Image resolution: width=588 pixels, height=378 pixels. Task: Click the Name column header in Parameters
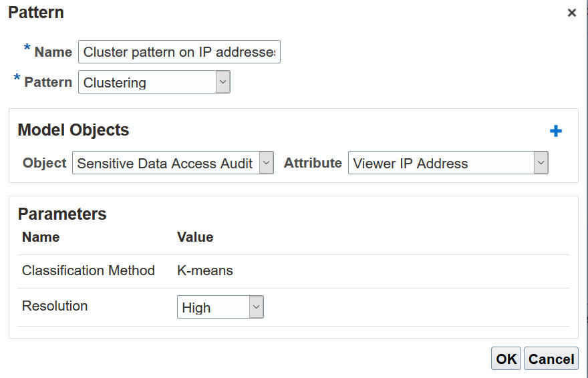[x=41, y=237]
